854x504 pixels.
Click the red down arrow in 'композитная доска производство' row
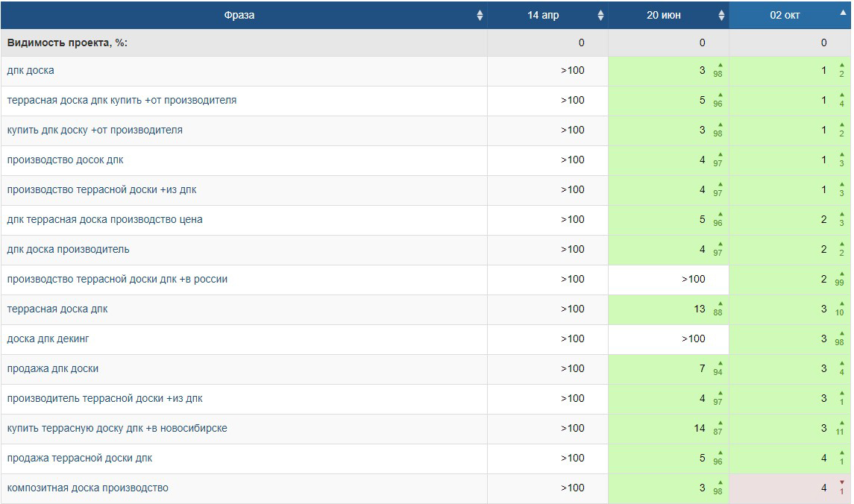point(841,483)
